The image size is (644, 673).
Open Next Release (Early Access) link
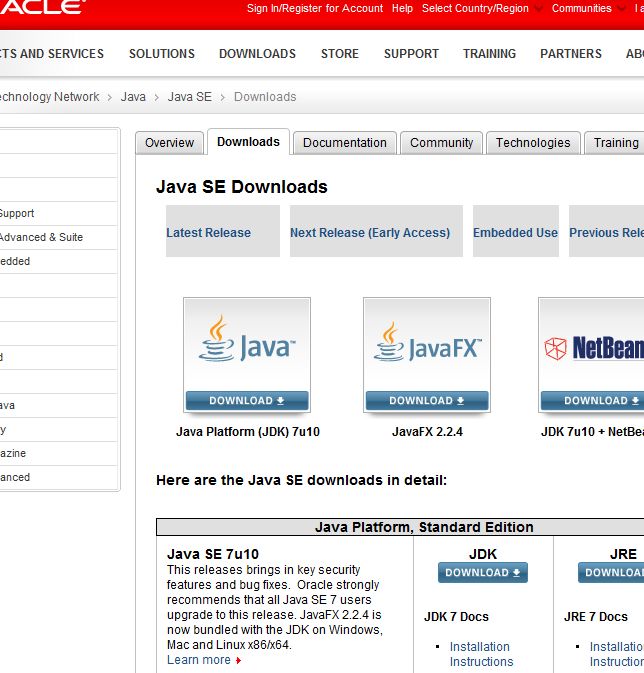click(370, 233)
